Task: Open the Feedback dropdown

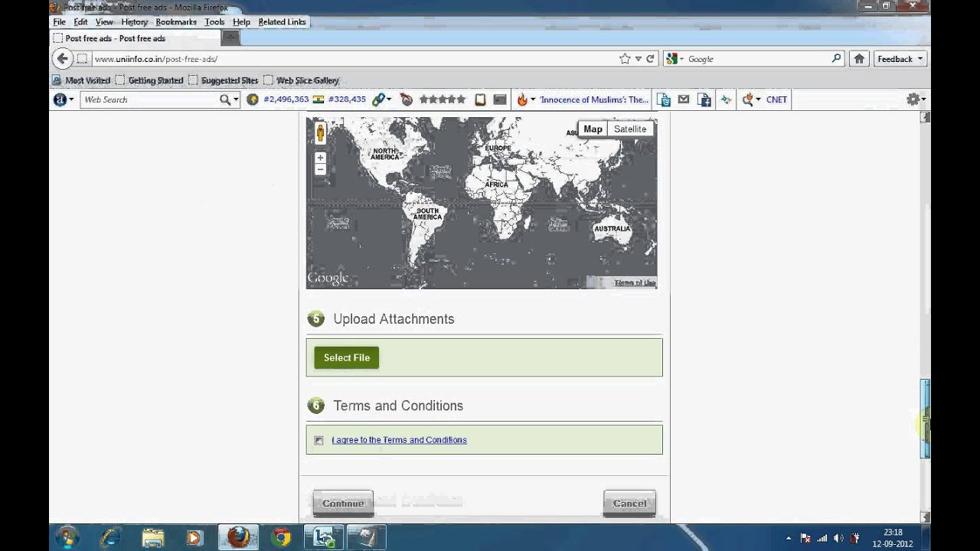Action: (900, 59)
